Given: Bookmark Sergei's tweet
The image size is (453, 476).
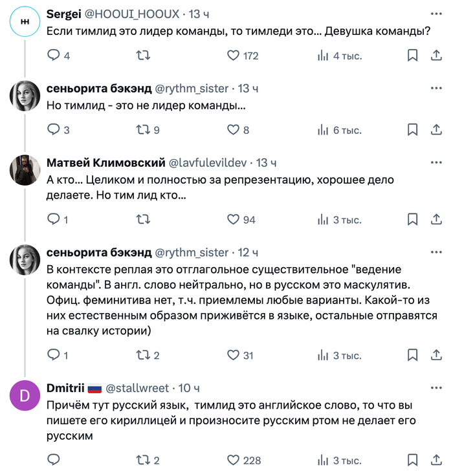Looking at the screenshot, I should click(412, 56).
